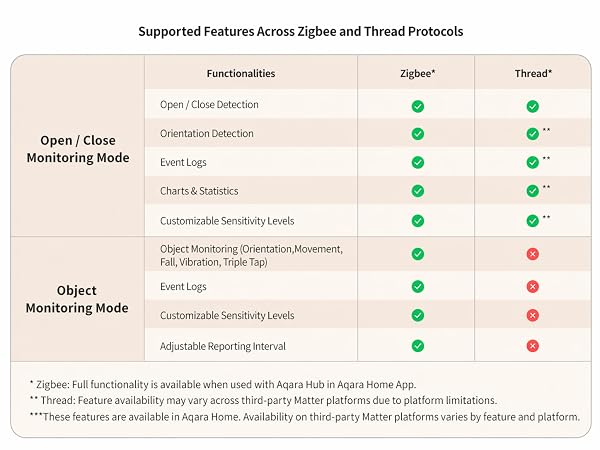Click Zigbee checkmark for Orientation Detection
600x450 pixels.
click(x=417, y=134)
